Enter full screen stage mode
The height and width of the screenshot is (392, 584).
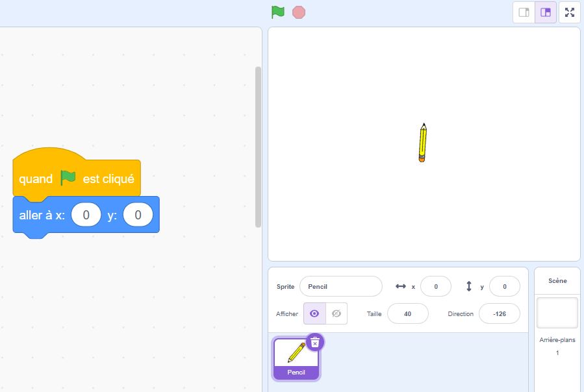(x=570, y=12)
